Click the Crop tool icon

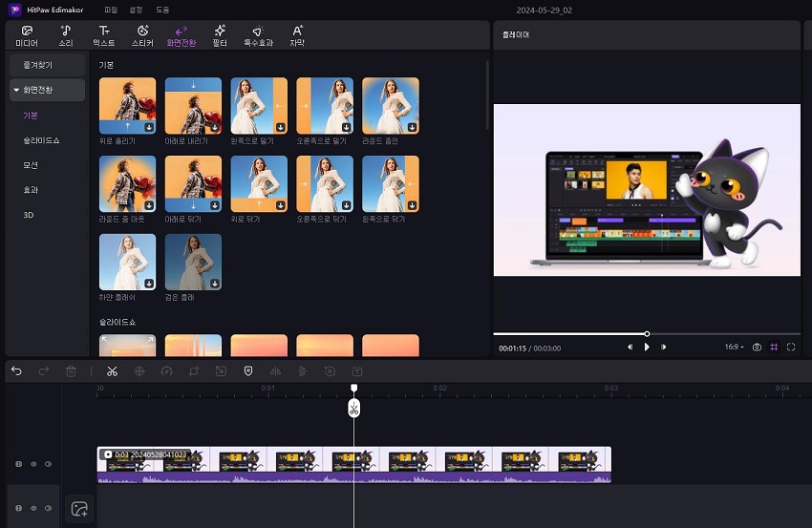pos(194,371)
